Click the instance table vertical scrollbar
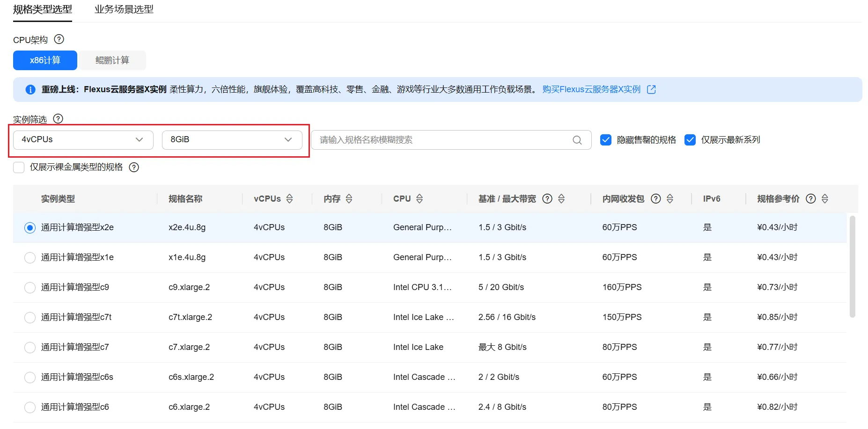The width and height of the screenshot is (868, 429). point(852,267)
